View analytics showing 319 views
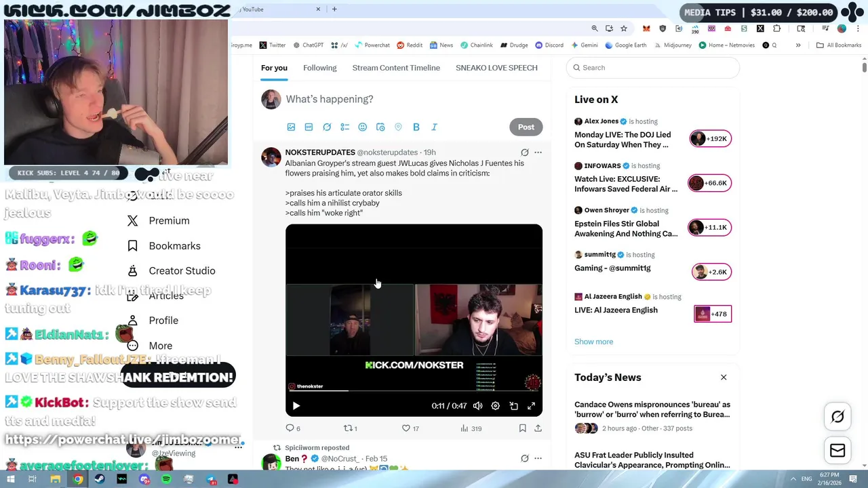 [471, 428]
